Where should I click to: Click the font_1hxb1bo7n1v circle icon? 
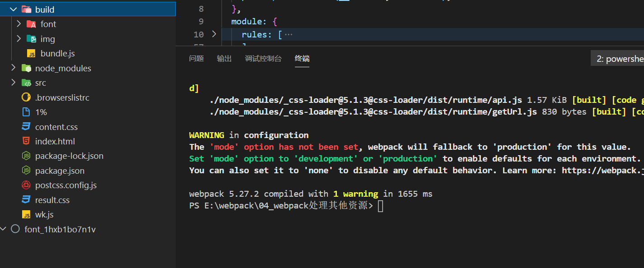tap(15, 229)
